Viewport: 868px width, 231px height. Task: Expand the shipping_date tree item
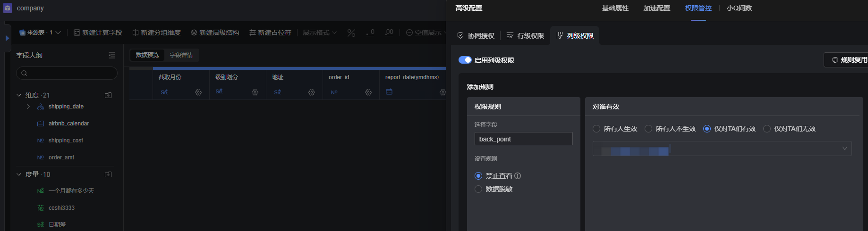[28, 107]
